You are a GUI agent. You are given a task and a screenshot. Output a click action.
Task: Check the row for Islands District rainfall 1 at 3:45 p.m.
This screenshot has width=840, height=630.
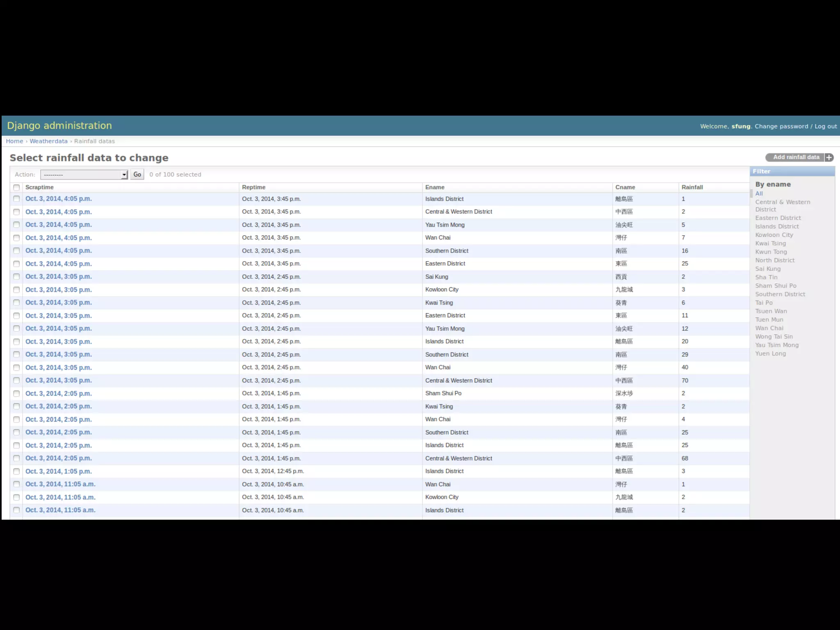(16, 199)
